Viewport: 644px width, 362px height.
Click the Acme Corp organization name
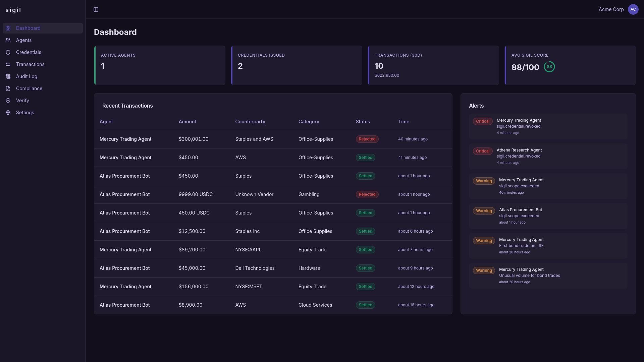click(x=611, y=9)
